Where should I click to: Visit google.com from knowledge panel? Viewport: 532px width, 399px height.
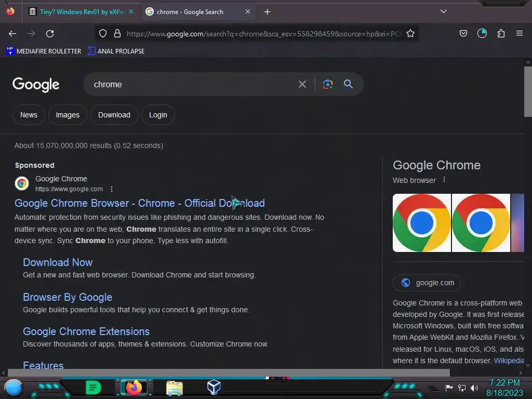427,283
